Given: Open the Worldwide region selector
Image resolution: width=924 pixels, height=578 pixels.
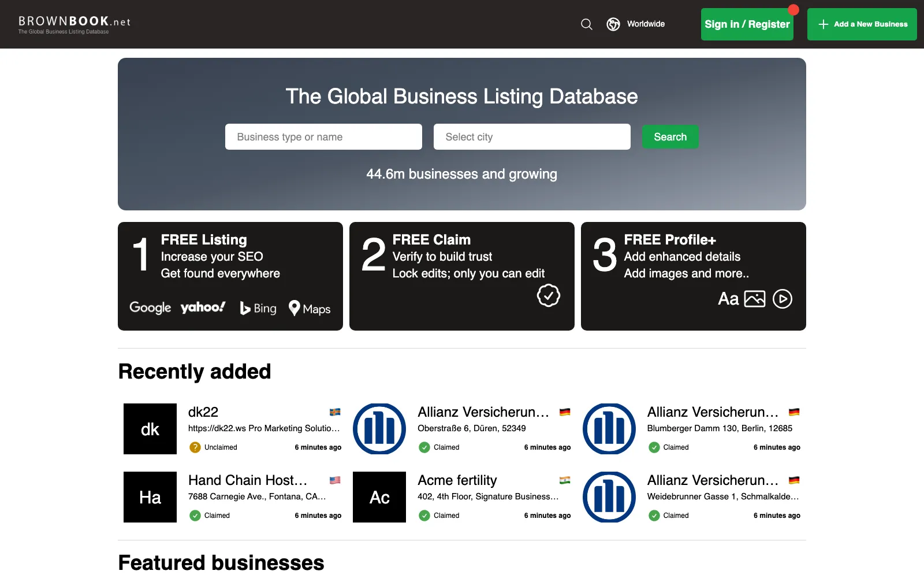Looking at the screenshot, I should tap(636, 24).
